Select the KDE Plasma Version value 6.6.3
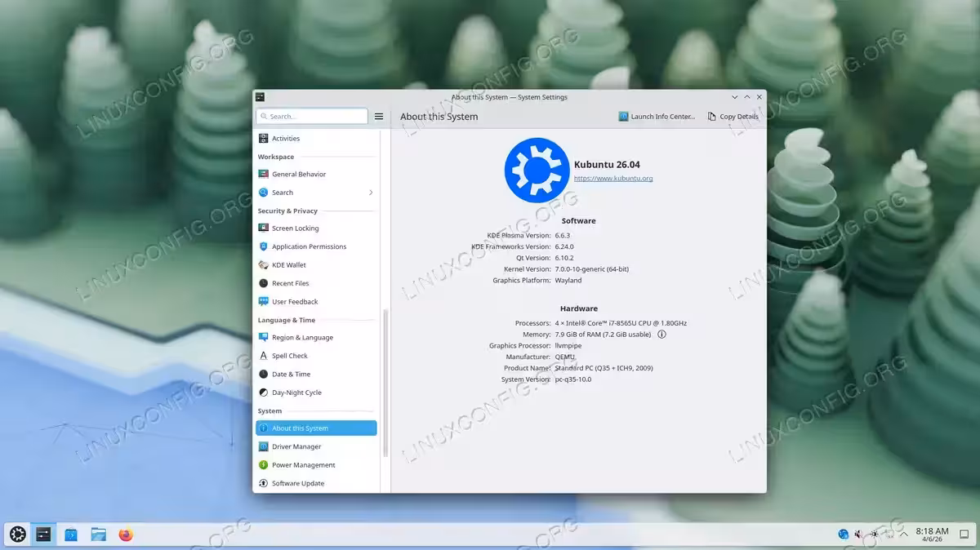 tap(563, 236)
